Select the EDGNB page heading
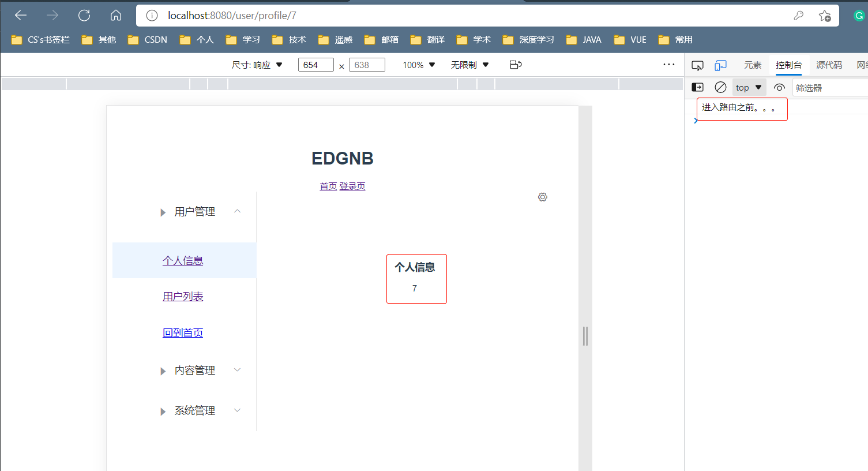 coord(343,158)
